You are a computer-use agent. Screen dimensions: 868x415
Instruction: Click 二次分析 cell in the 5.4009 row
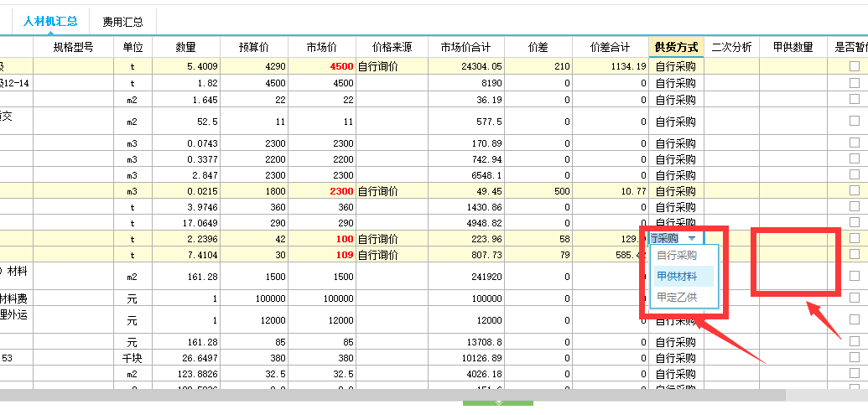click(x=732, y=66)
